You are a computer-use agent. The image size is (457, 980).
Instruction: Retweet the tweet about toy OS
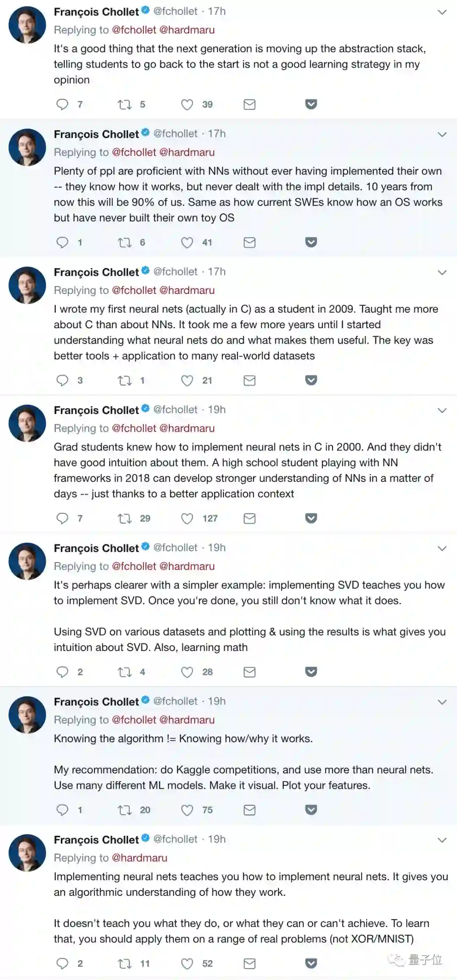point(124,242)
